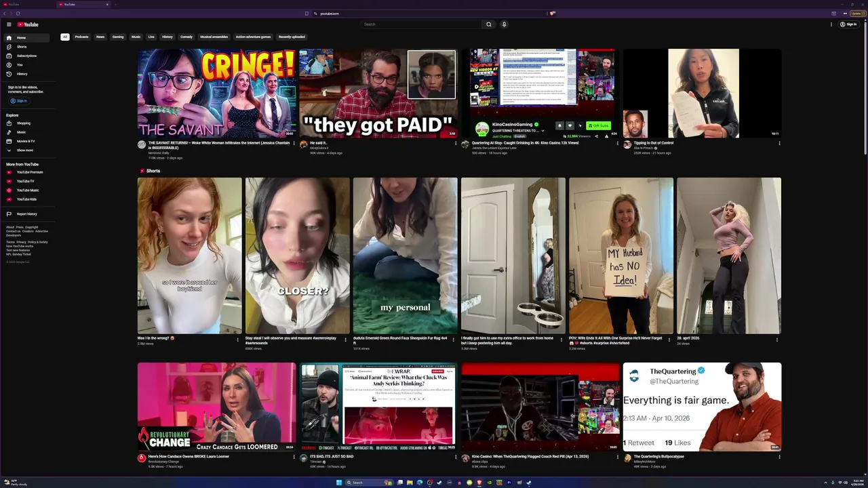Select the Gaming filter chip

coord(118,37)
